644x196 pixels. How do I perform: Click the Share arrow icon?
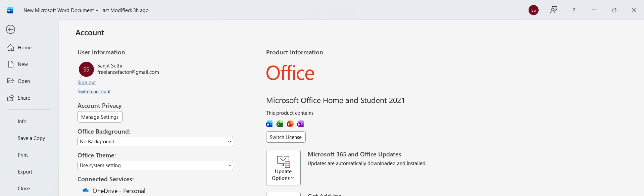[11, 98]
